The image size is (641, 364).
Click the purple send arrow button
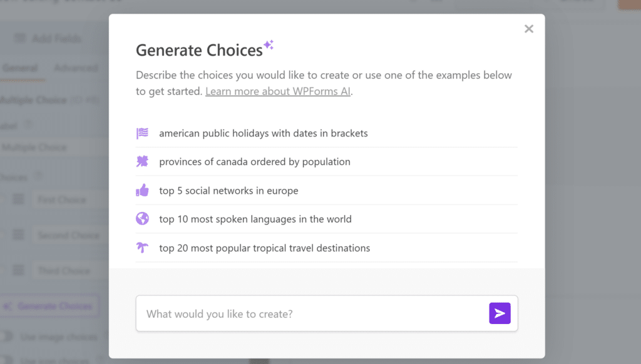[500, 313]
